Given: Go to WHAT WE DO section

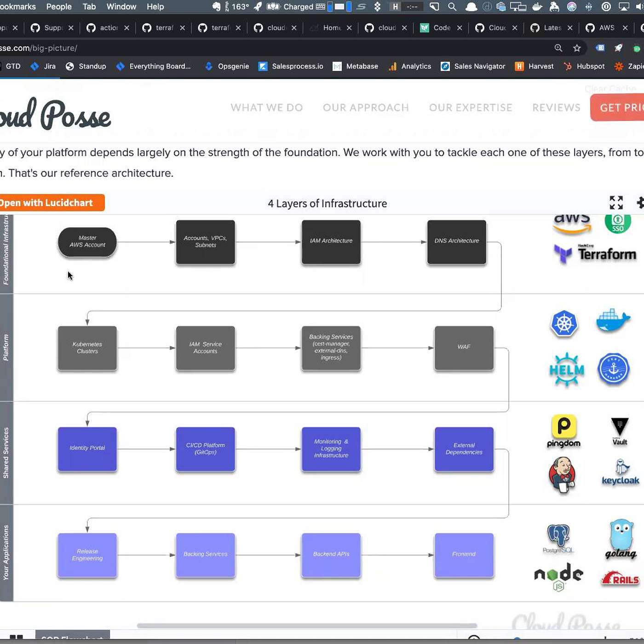Looking at the screenshot, I should (267, 108).
